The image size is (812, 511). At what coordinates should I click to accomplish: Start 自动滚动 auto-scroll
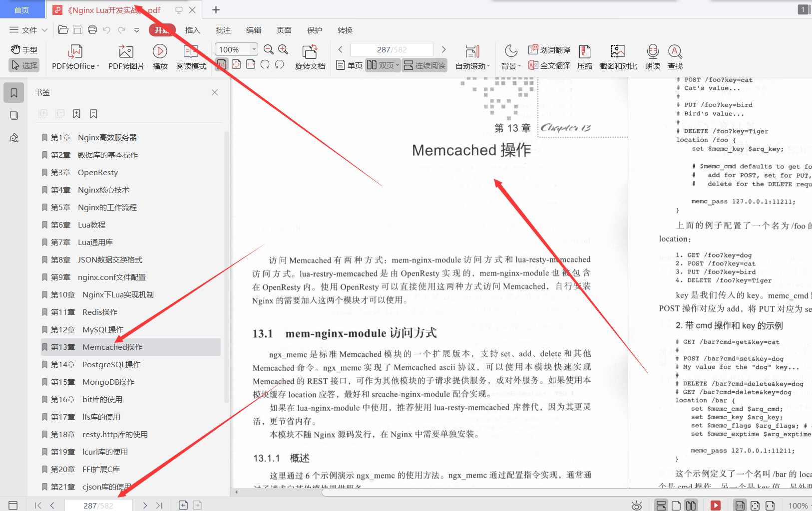(x=472, y=56)
